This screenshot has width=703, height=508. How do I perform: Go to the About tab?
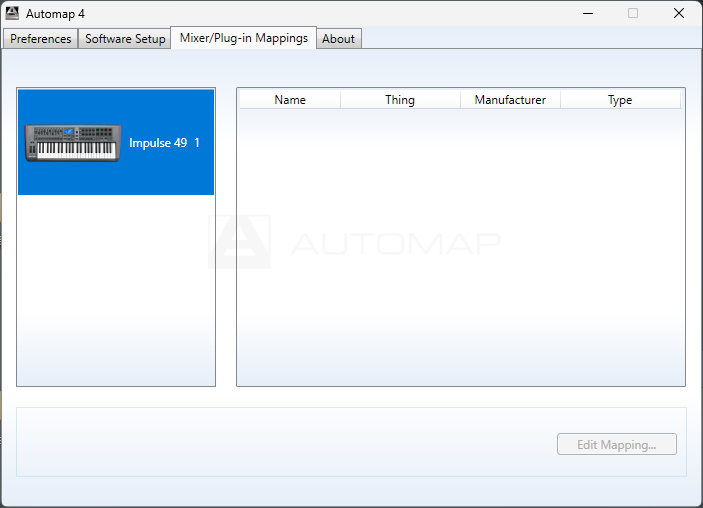point(338,39)
